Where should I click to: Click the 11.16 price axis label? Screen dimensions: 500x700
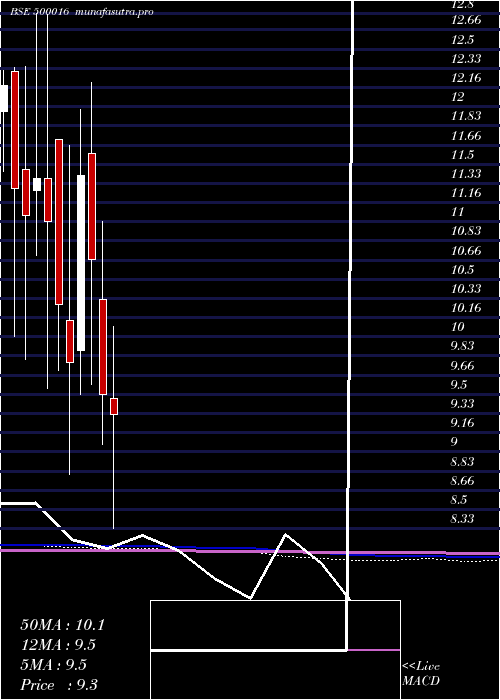[x=466, y=193]
